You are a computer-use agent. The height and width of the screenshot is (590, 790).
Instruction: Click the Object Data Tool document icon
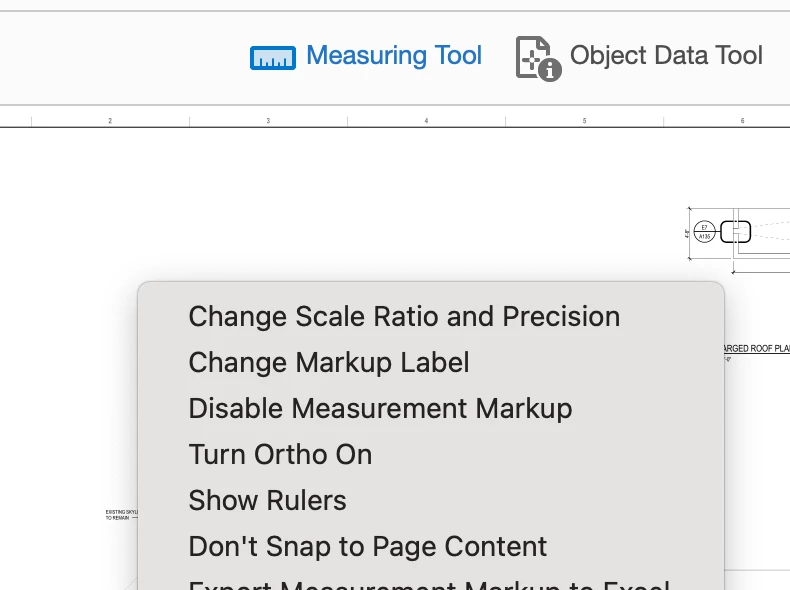click(x=537, y=57)
